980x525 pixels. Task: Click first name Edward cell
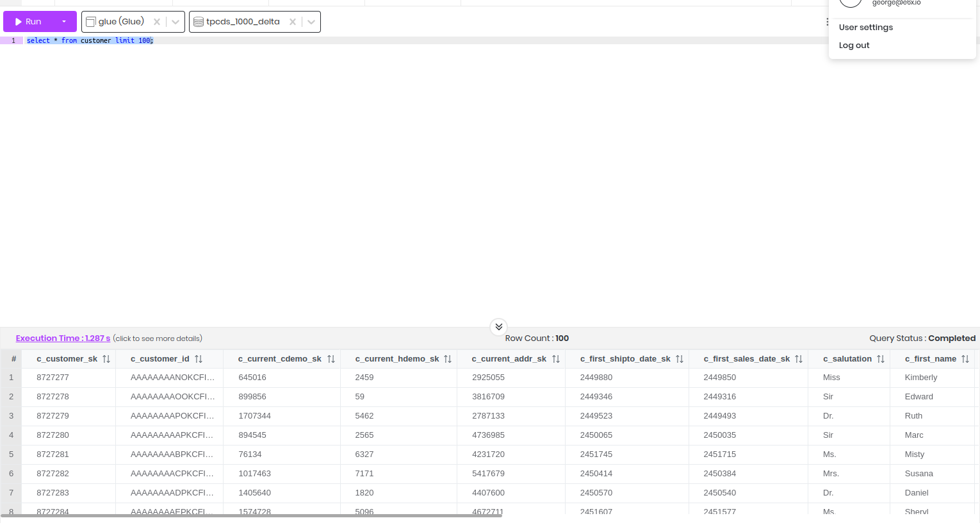pyautogui.click(x=919, y=397)
